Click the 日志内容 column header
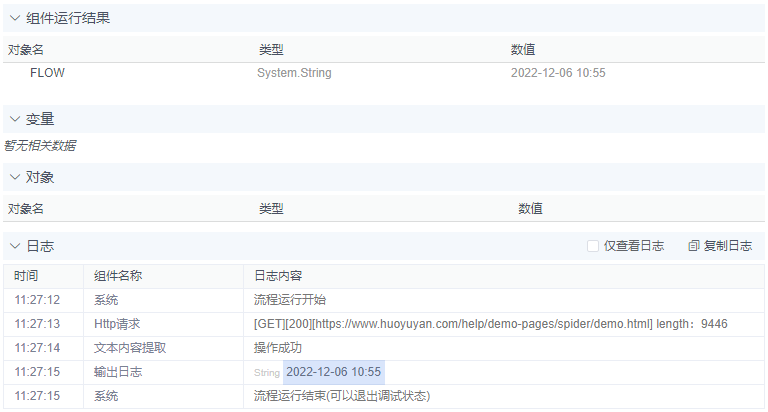Image resolution: width=768 pixels, height=412 pixels. point(278,276)
